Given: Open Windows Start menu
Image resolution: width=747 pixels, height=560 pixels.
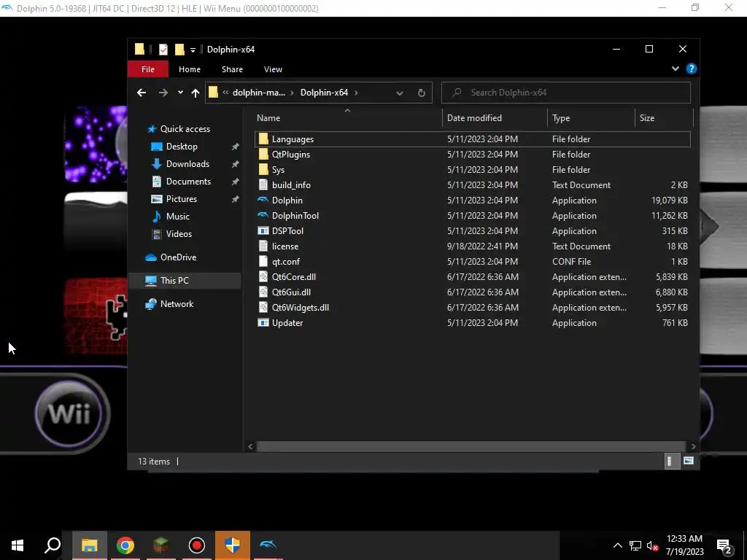Looking at the screenshot, I should pos(18,545).
